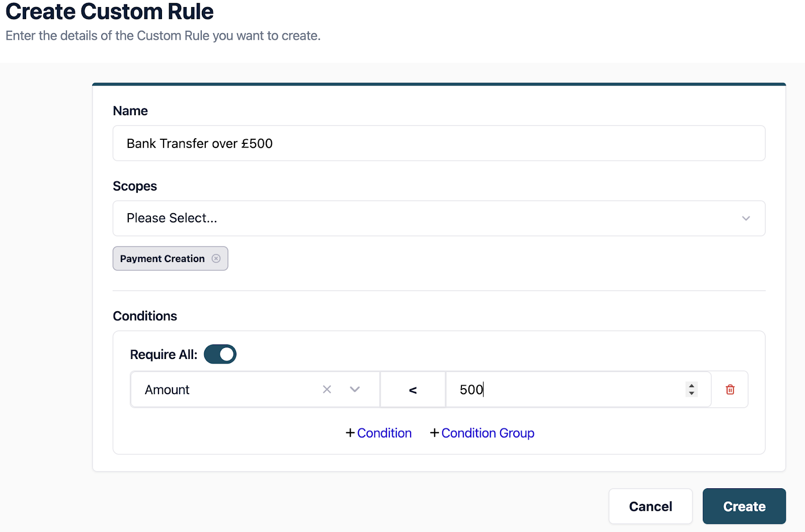Increment the condition value with up arrow

pos(692,386)
